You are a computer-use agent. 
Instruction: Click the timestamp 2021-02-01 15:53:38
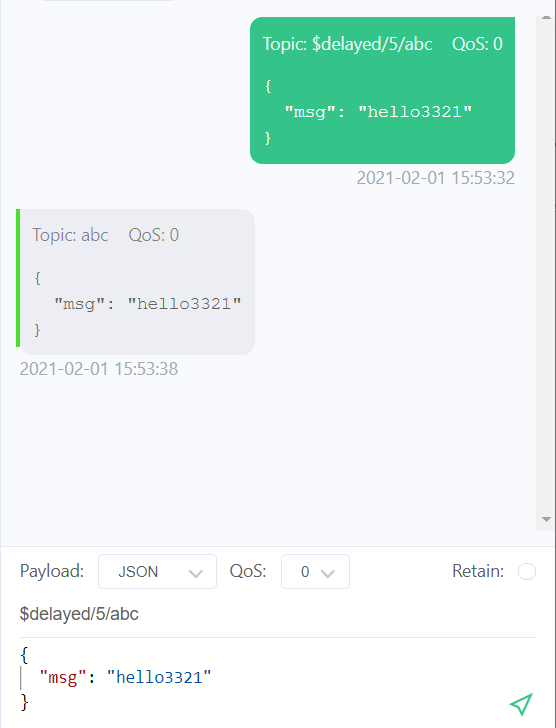99,369
